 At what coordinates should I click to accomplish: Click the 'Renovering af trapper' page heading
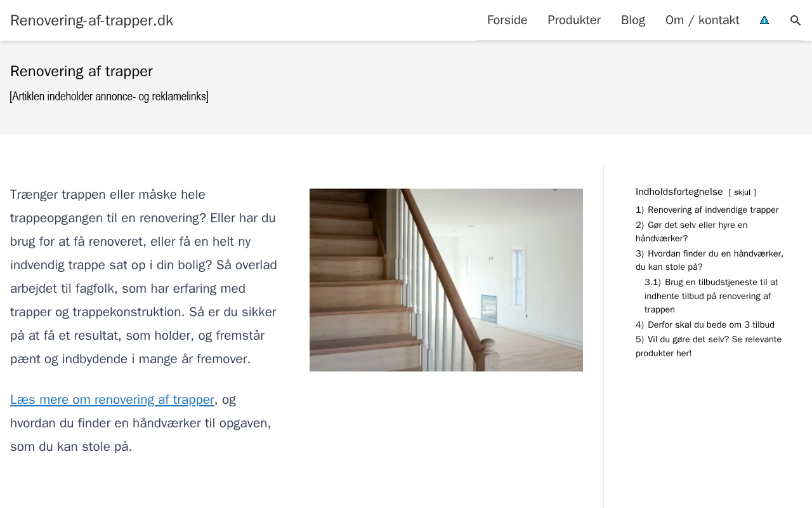pyautogui.click(x=81, y=71)
